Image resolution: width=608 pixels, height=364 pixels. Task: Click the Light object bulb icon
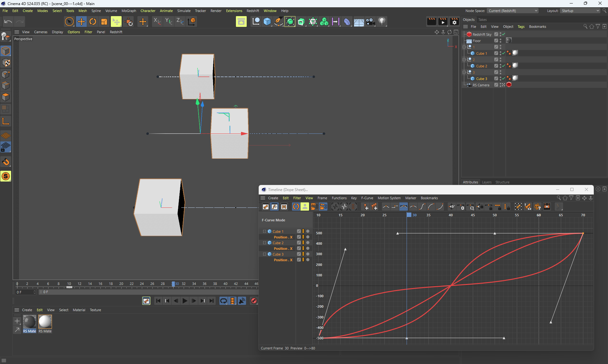[382, 22]
